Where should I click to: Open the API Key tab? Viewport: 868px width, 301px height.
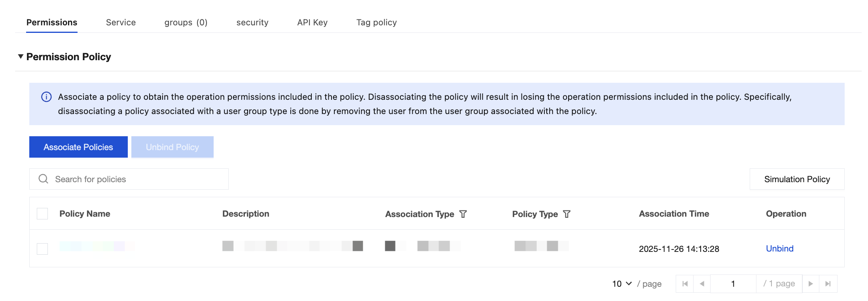click(x=312, y=23)
